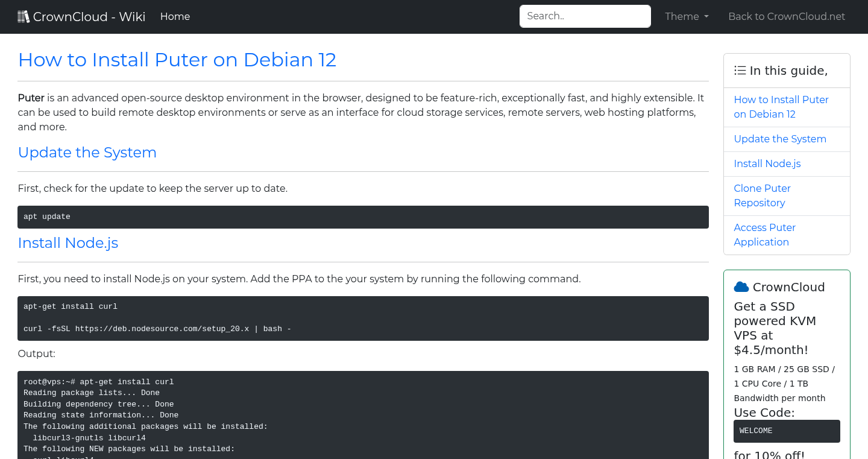Screen dimensions: 868x459
Task: Select 'Install Node.js' in the guide contents
Action: [767, 163]
